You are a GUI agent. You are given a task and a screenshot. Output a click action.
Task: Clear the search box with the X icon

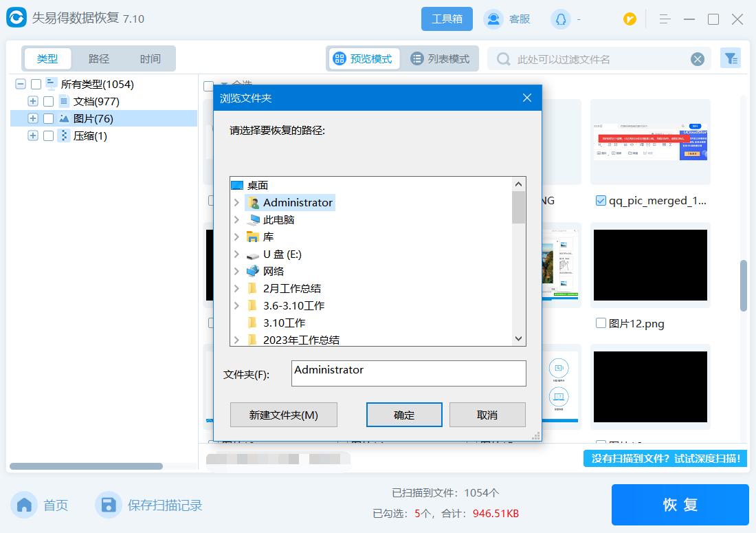pyautogui.click(x=698, y=58)
